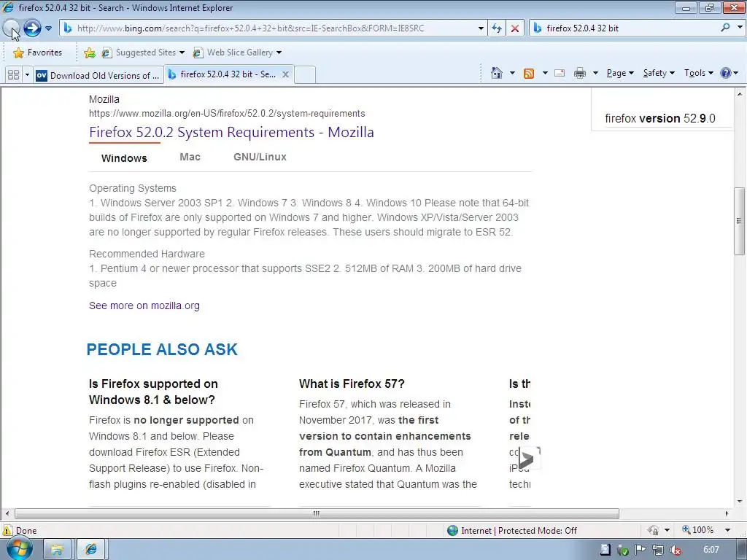
Task: Click the Back navigation button
Action: (x=12, y=28)
